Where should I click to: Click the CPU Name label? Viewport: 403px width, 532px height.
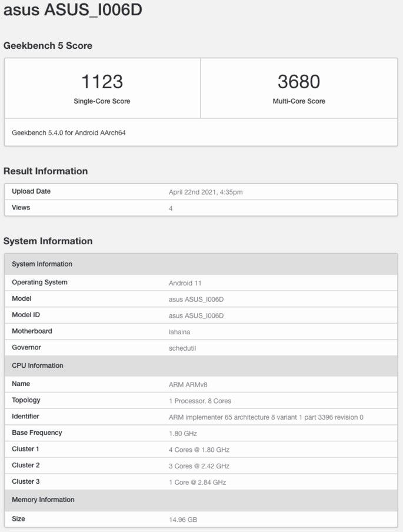[21, 384]
